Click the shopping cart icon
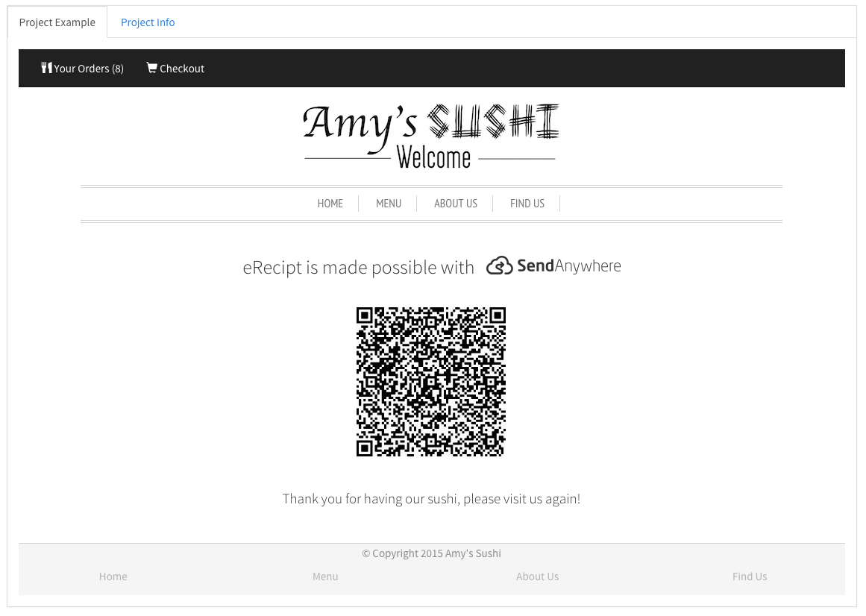Screen dimensions: 866x616 152,67
